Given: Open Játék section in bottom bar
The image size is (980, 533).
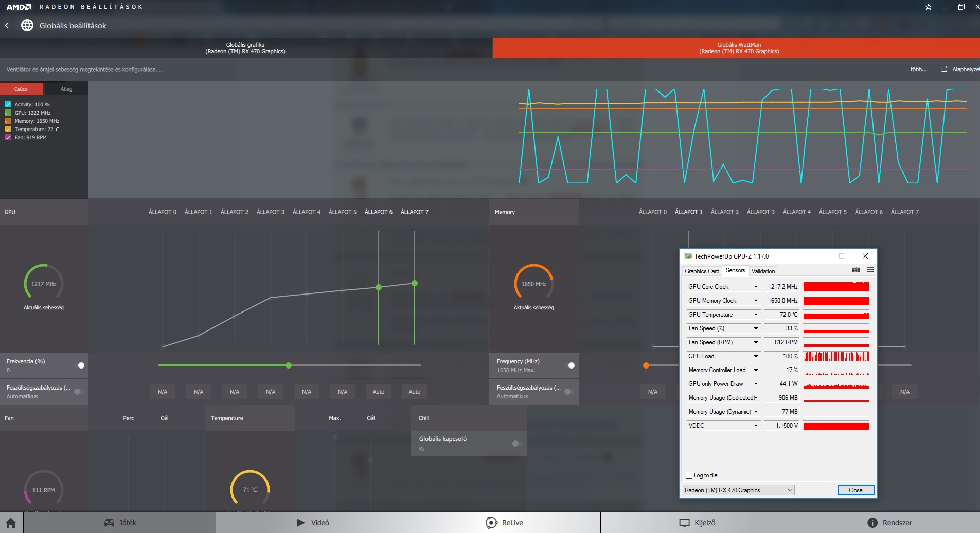Looking at the screenshot, I should point(119,523).
